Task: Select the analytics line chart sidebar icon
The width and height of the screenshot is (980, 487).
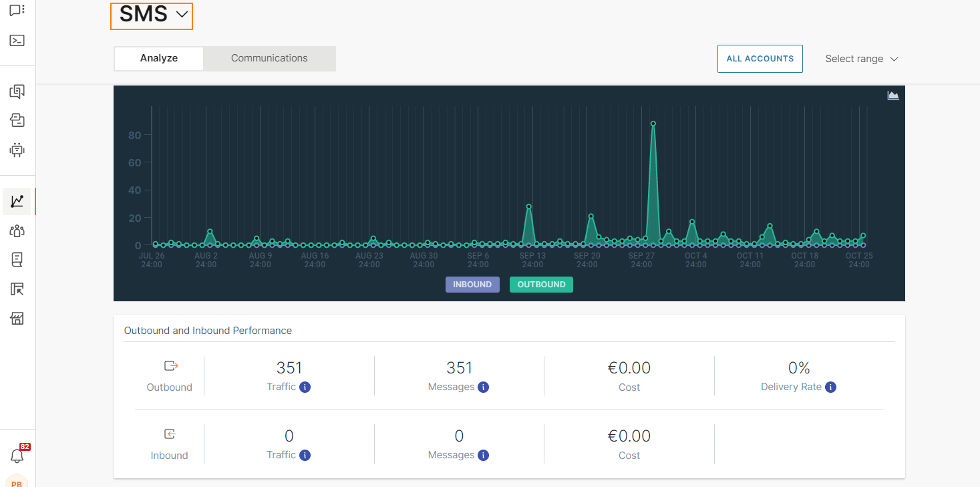Action: point(17,201)
